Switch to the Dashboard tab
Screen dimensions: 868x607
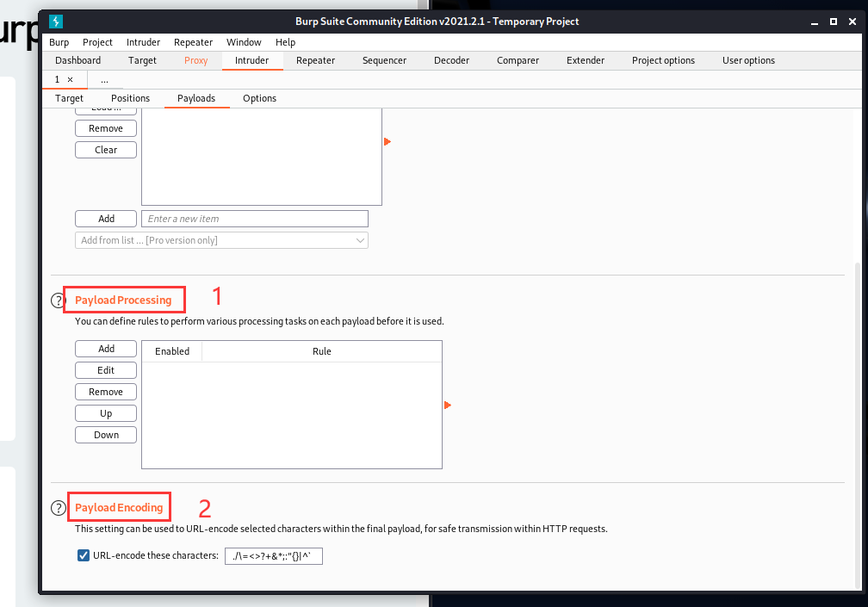tap(78, 60)
